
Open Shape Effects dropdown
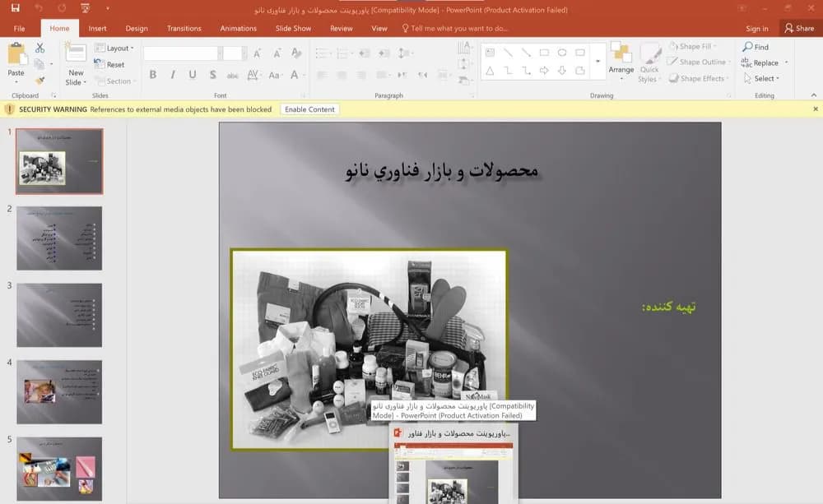click(x=699, y=78)
